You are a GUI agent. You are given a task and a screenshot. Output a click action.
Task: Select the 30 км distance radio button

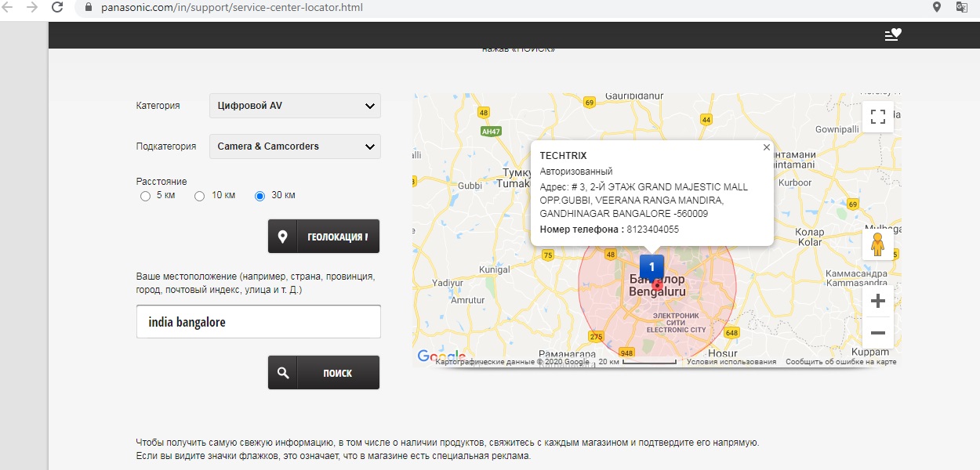(260, 196)
